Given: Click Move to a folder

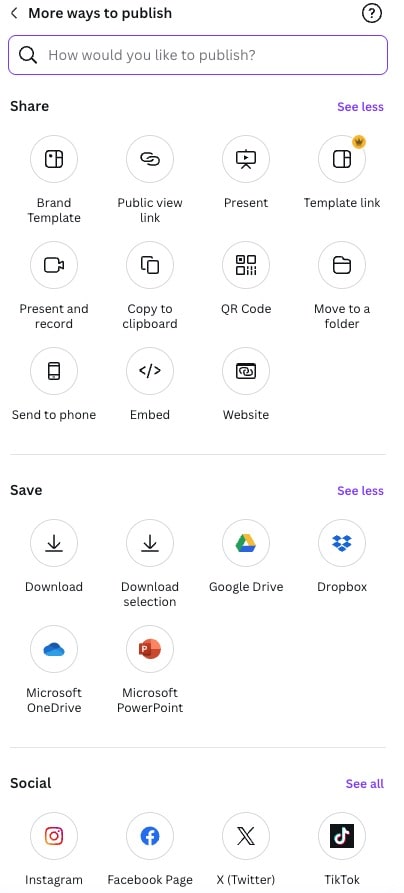Looking at the screenshot, I should point(342,265).
